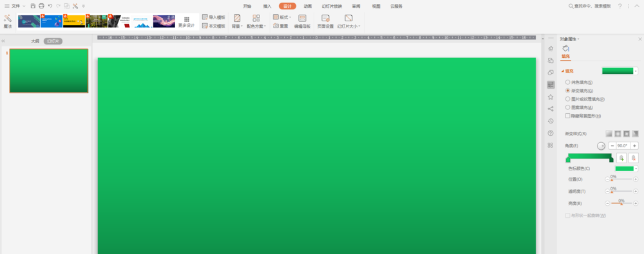
Task: Decrease 透明度 transparency with minus button
Action: point(607,192)
